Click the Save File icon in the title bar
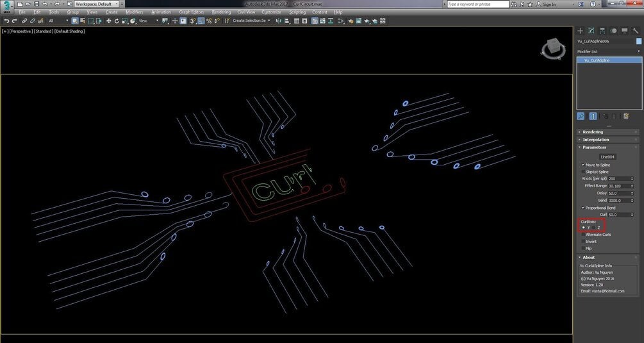Viewport: 644px width, 343px height. tap(37, 4)
